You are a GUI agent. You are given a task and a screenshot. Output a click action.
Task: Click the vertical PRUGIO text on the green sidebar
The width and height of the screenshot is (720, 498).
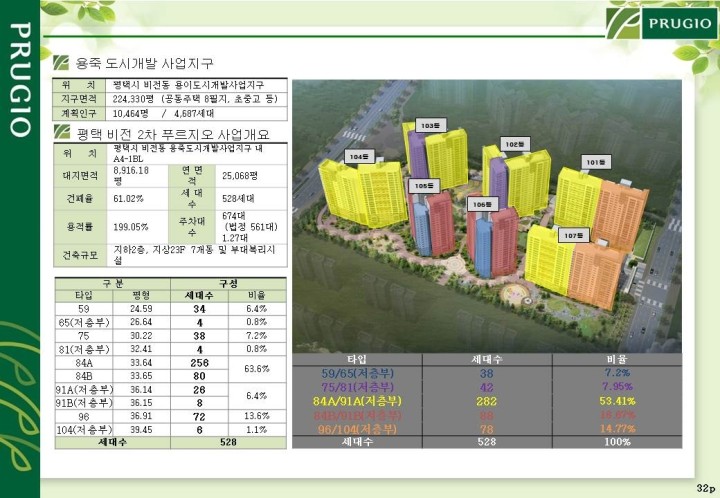click(20, 79)
